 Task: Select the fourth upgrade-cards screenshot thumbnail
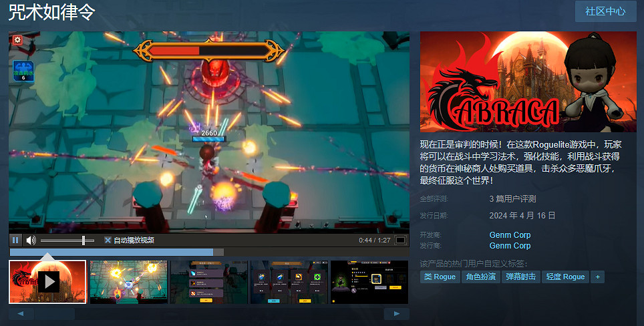coord(289,282)
